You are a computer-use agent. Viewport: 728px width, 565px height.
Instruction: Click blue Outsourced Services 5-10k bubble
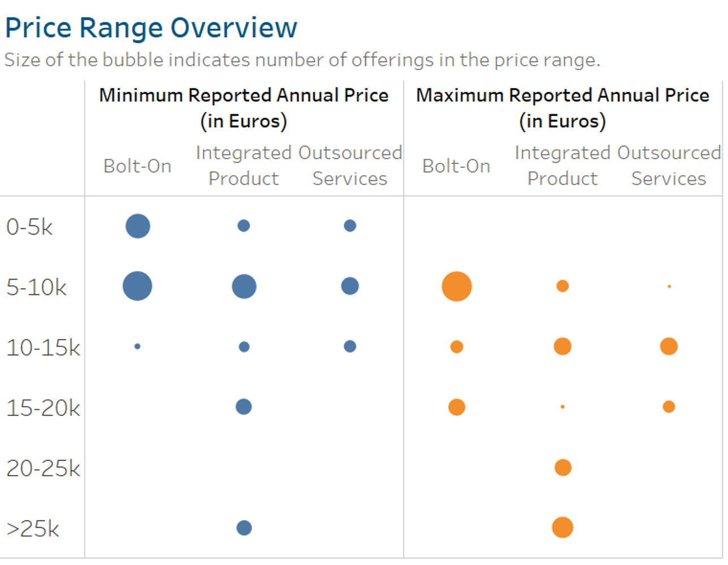point(350,286)
